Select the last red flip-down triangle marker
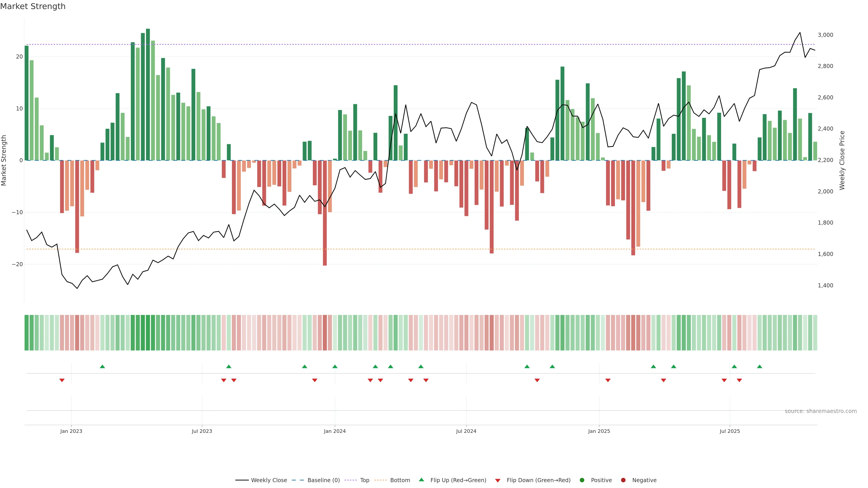Screen dimensions: 868x488 coord(739,380)
